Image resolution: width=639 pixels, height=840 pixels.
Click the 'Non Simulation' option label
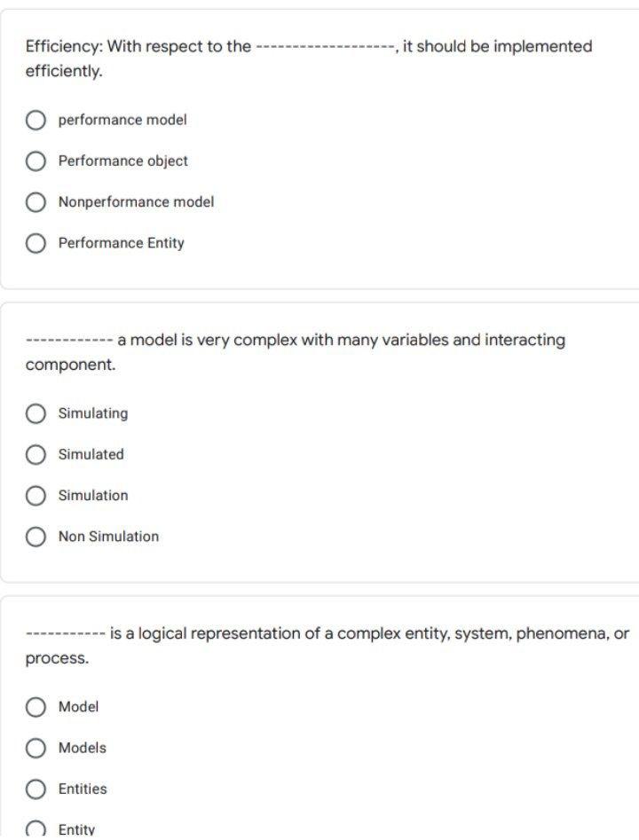click(108, 536)
